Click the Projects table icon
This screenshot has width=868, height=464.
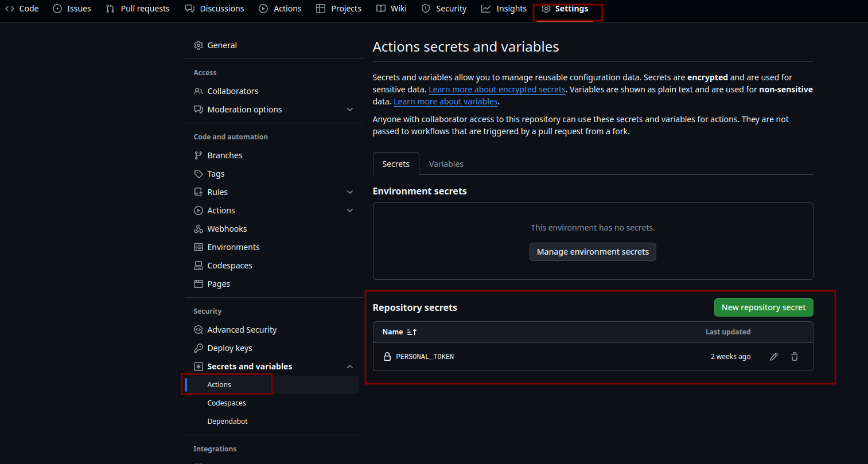(321, 9)
